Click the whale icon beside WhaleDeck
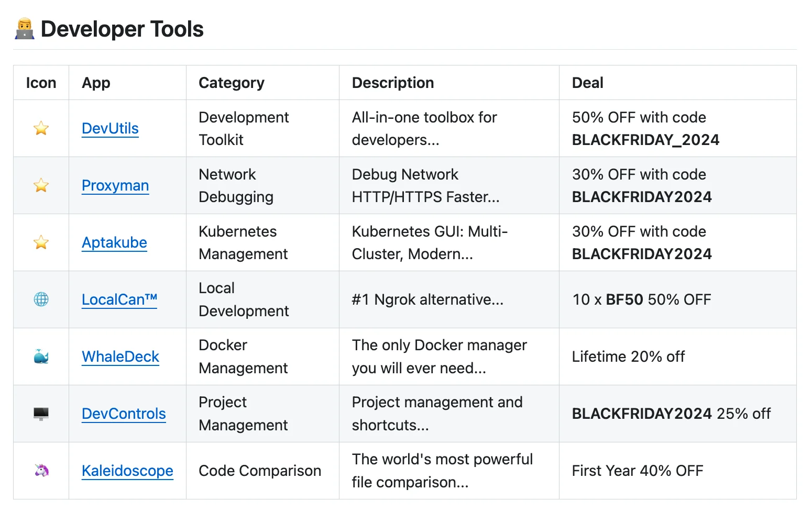 coord(41,357)
